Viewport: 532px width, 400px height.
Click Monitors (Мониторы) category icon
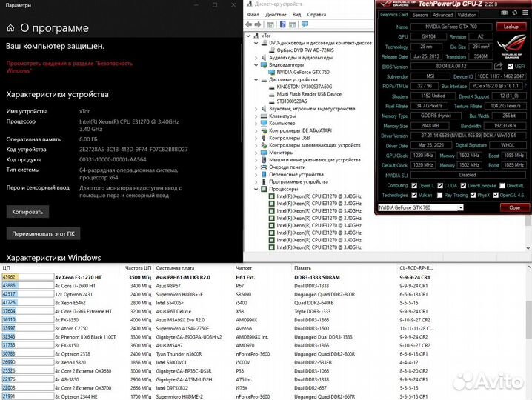[264, 153]
